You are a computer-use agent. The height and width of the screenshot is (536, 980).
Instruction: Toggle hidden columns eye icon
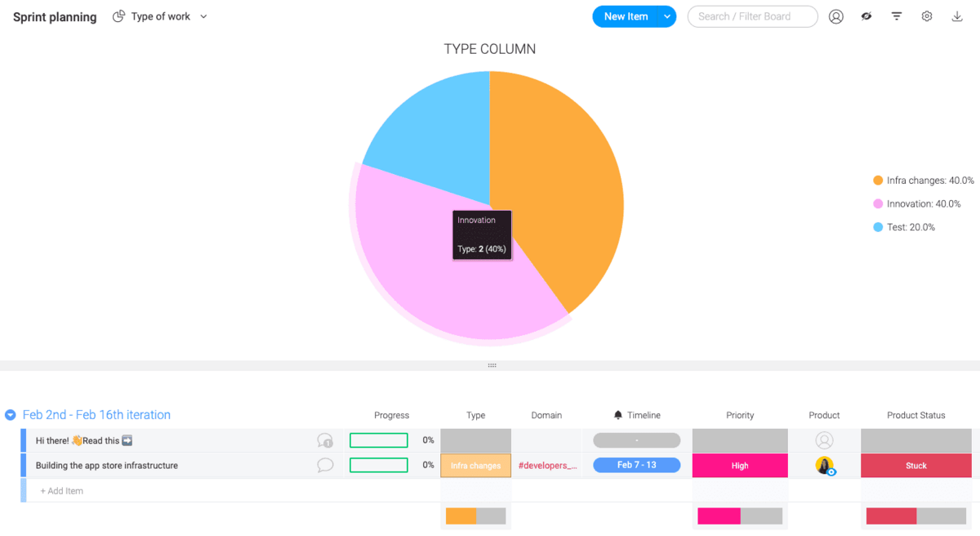click(866, 16)
